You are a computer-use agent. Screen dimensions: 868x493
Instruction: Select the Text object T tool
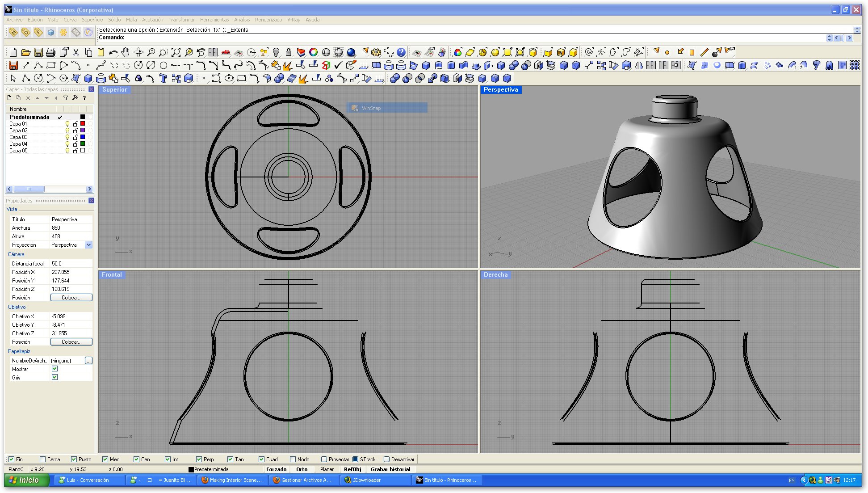point(163,79)
